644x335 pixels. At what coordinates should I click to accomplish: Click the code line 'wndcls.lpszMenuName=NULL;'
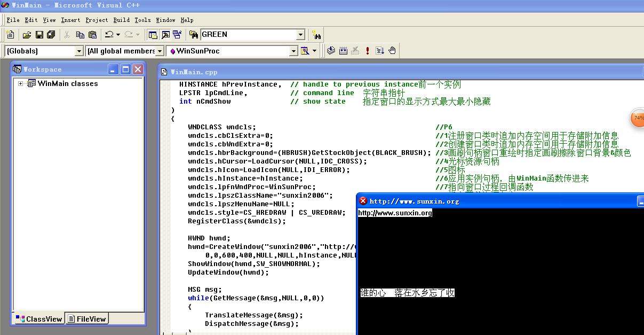click(241, 204)
